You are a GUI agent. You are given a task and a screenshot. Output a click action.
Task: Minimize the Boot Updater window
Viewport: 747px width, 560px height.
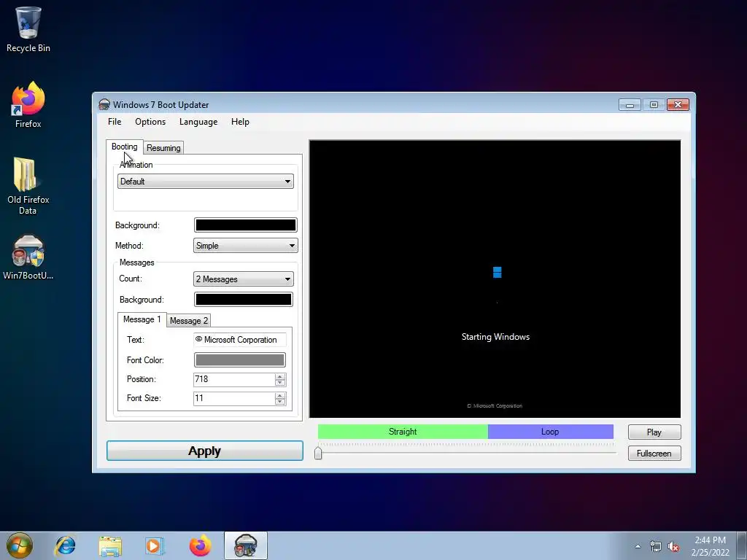[x=630, y=104]
